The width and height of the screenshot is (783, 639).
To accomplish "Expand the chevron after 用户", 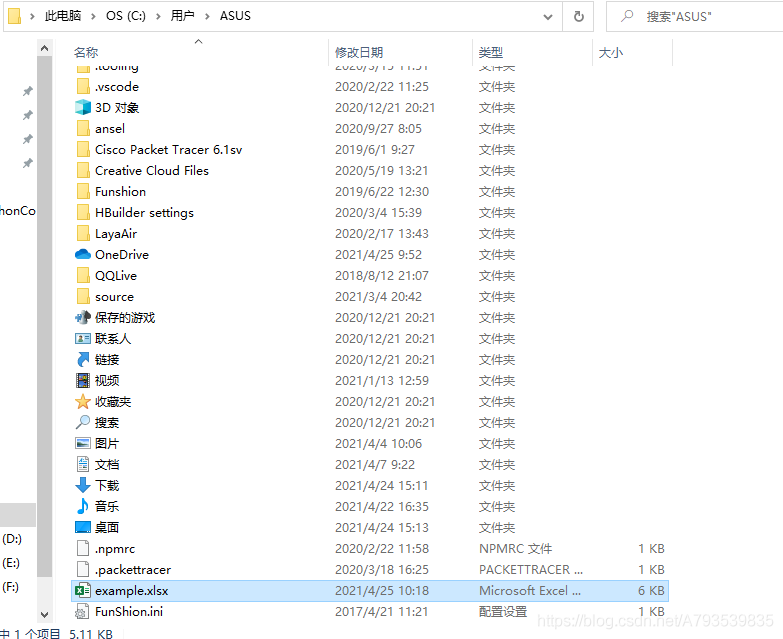I will 207,16.
